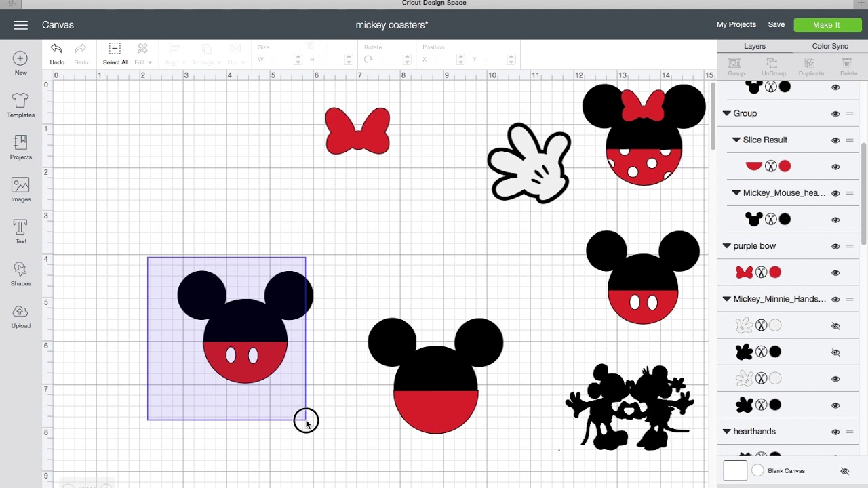Screen dimensions: 868x488
Task: Click red half-circle thumbnail in Slice Result
Action: pos(753,166)
